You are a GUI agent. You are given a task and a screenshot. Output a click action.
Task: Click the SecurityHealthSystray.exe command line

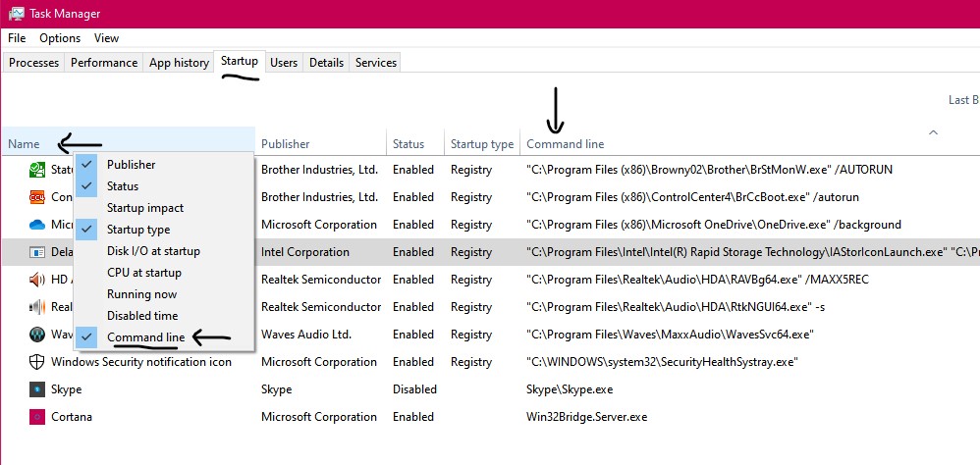coord(663,362)
